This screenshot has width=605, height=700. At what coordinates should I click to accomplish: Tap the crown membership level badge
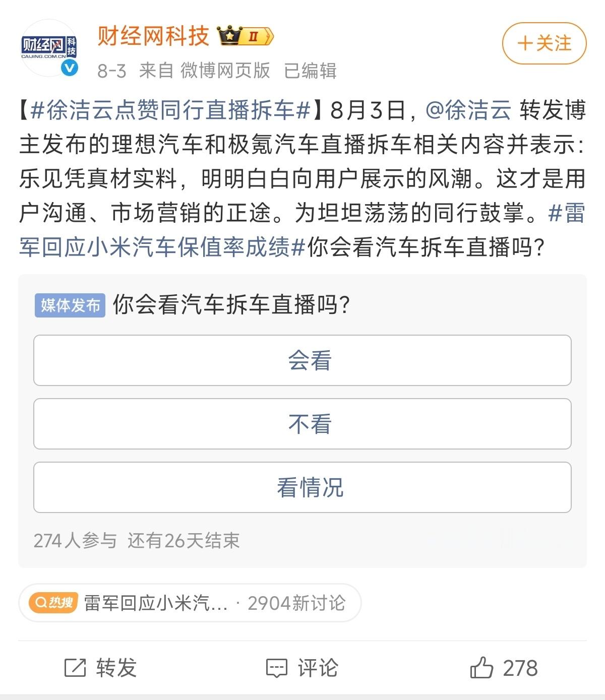click(246, 36)
